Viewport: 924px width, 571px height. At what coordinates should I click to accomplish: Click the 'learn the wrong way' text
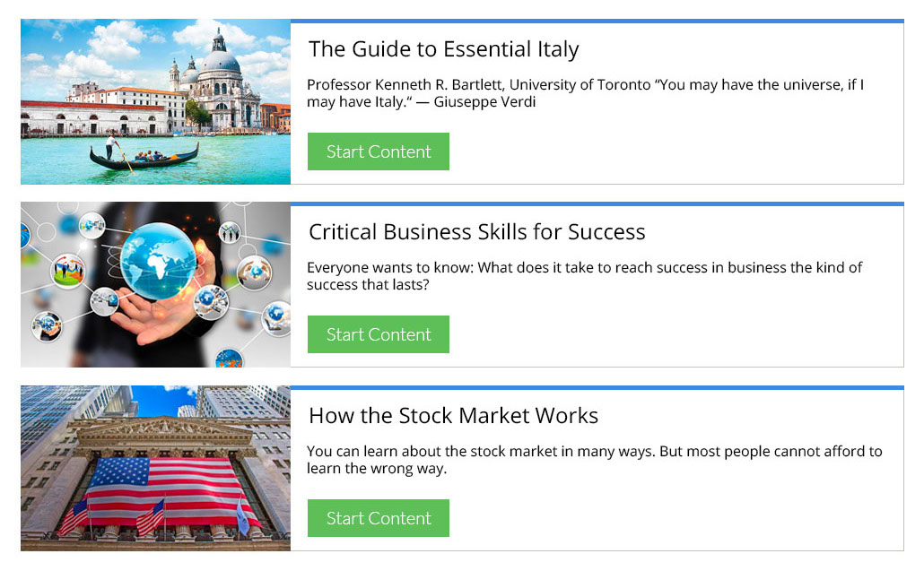(x=377, y=469)
